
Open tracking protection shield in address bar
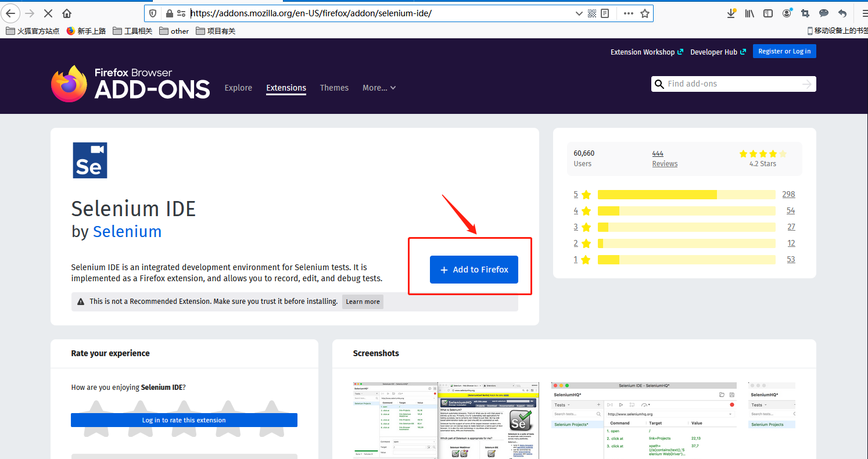click(x=153, y=13)
